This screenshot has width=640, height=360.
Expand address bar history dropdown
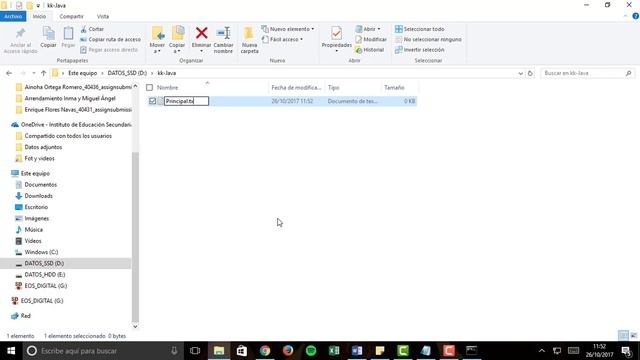click(520, 73)
